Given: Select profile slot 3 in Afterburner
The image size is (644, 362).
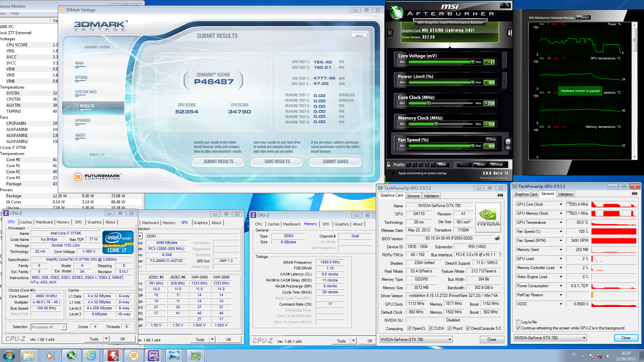Looking at the screenshot, I should [x=421, y=165].
